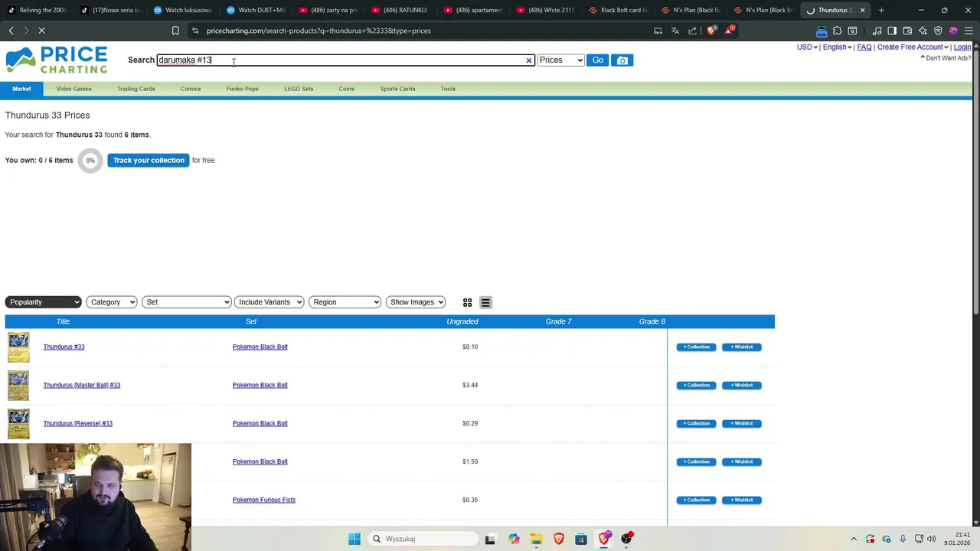Click the translate page icon
Image resolution: width=980 pixels, height=551 pixels.
[675, 31]
